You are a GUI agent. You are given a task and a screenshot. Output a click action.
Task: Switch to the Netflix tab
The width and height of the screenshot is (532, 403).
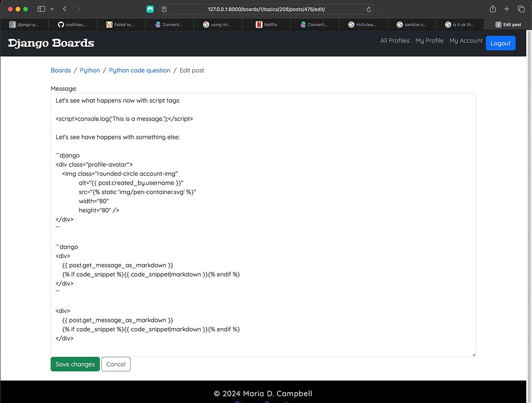pyautogui.click(x=266, y=24)
